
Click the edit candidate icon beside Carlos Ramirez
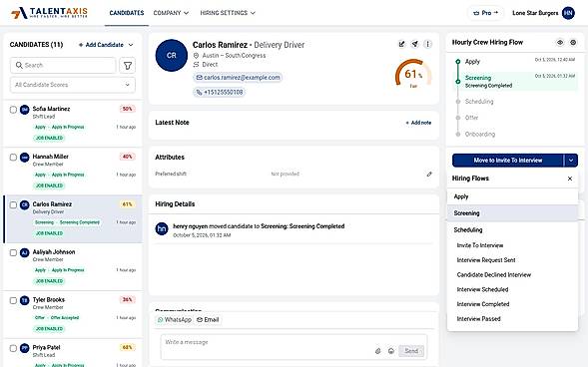coord(401,44)
